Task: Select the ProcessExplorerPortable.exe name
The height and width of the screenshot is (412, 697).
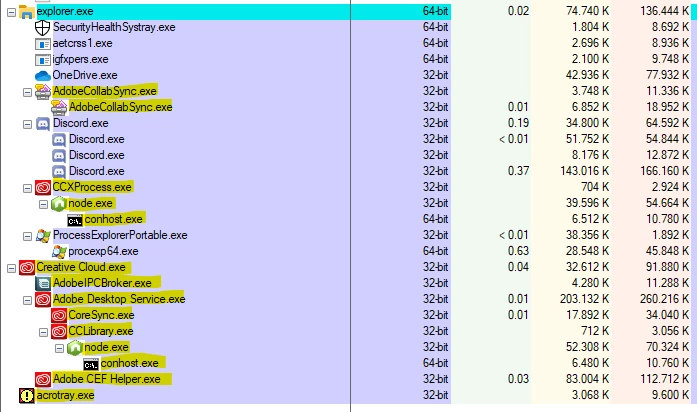Action: point(120,235)
